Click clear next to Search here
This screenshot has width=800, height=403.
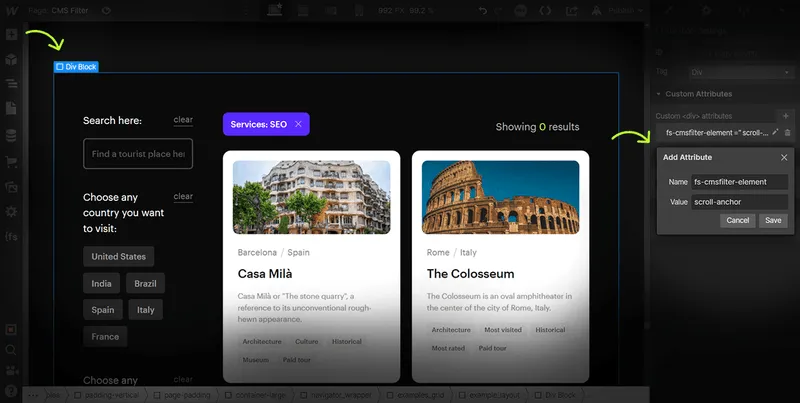coord(183,120)
